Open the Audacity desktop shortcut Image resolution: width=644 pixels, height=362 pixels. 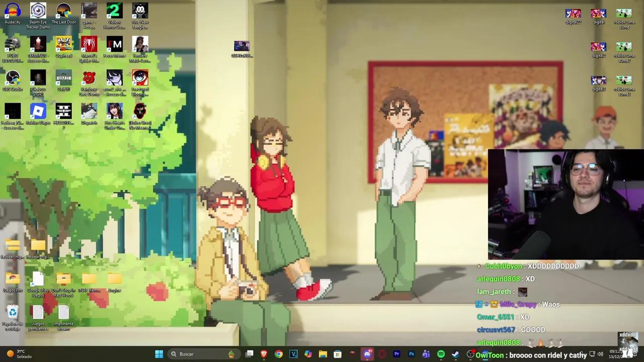point(13,14)
